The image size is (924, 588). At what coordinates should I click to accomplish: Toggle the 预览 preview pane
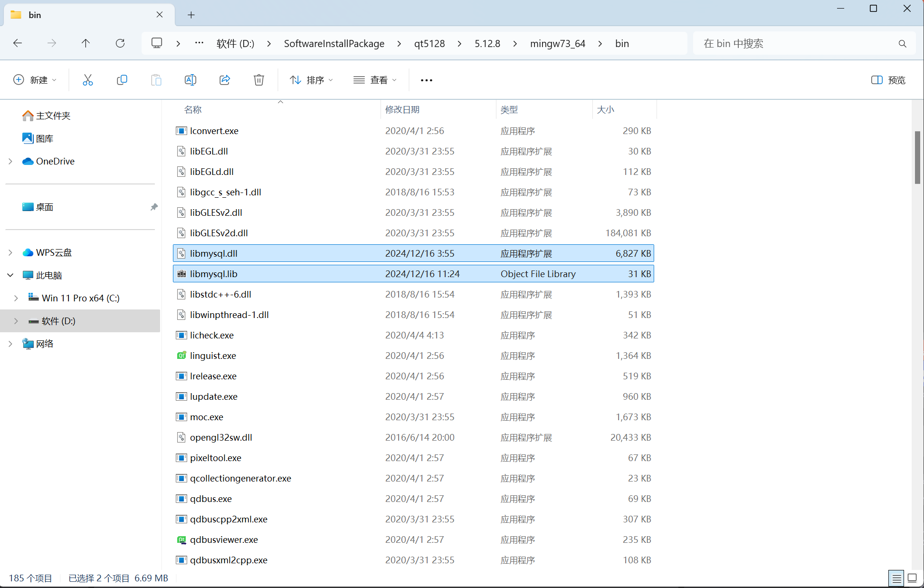[887, 79]
